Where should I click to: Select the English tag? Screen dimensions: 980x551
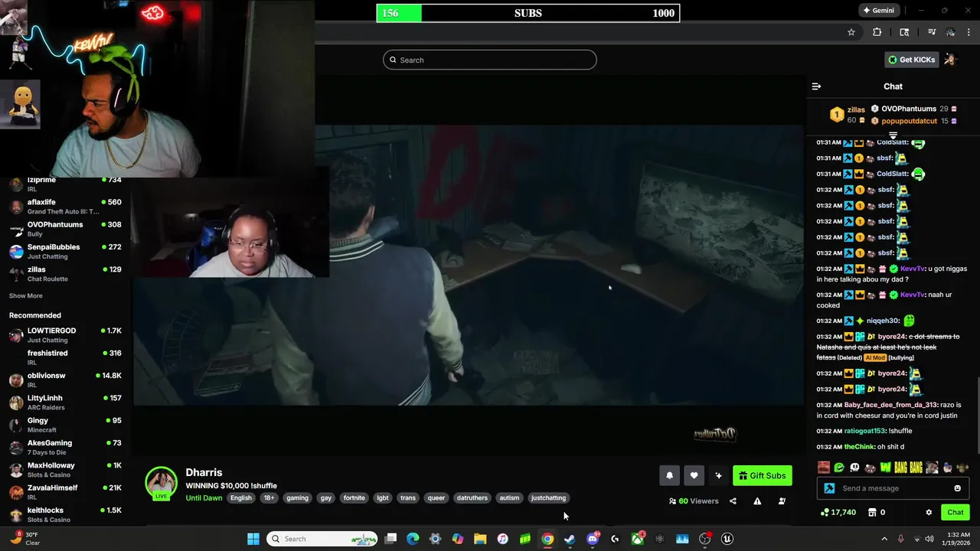(x=241, y=498)
